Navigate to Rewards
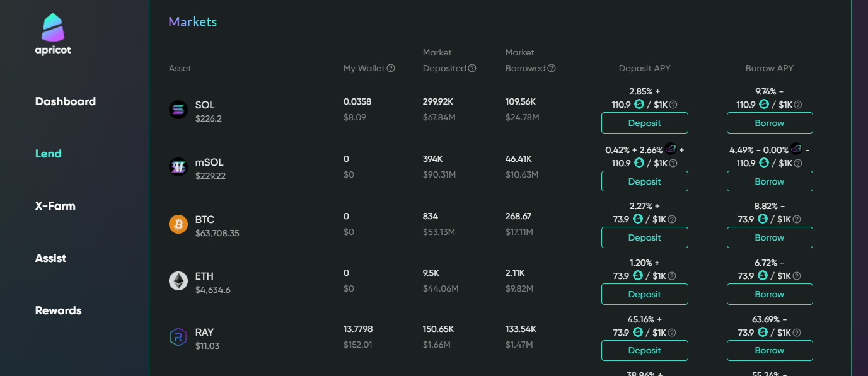This screenshot has height=376, width=868. coord(59,310)
